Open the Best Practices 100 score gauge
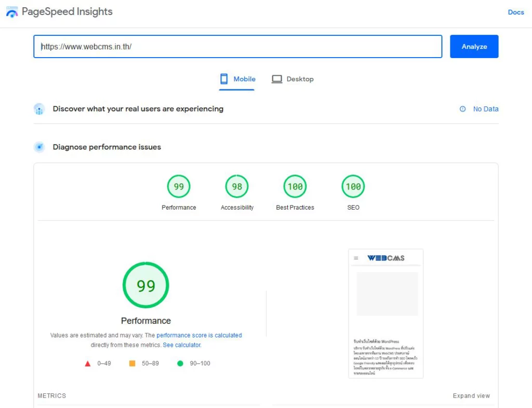 (295, 187)
